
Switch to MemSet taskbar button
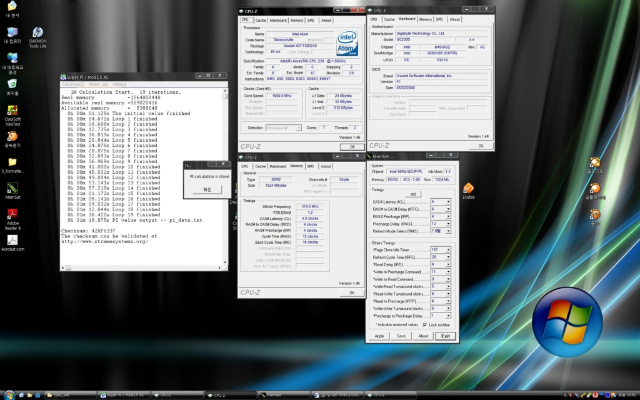[x=283, y=395]
